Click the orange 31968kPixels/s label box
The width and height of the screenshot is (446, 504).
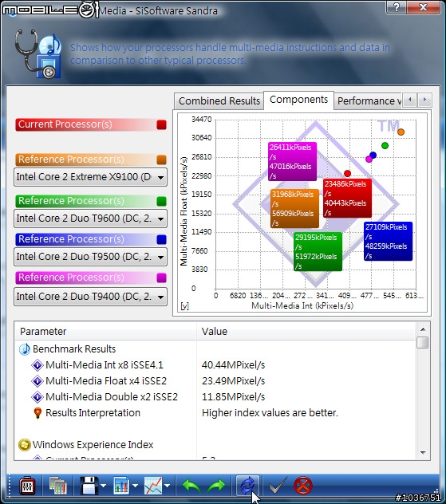click(x=294, y=209)
